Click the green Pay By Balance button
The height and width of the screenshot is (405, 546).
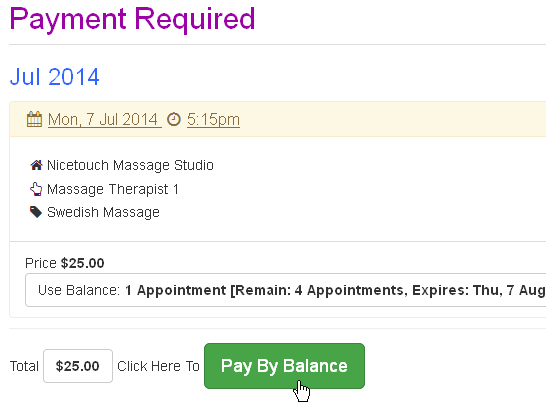click(284, 366)
